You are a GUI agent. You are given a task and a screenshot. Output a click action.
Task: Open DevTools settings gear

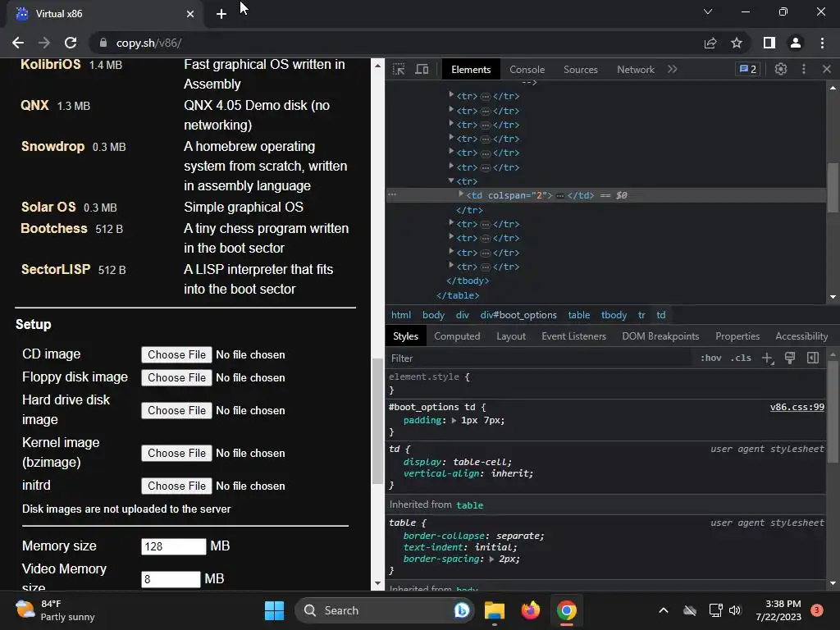(x=781, y=69)
